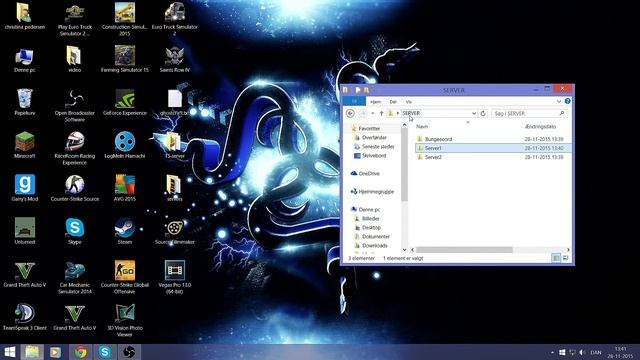Image resolution: width=640 pixels, height=360 pixels.
Task: Open the taskbar clock and date
Action: 620,352
